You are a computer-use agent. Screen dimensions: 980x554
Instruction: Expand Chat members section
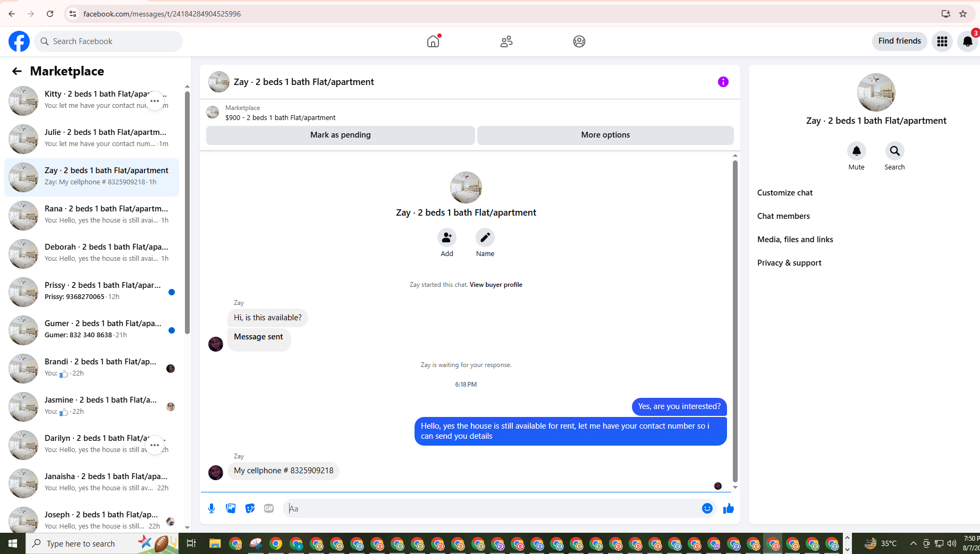(783, 216)
